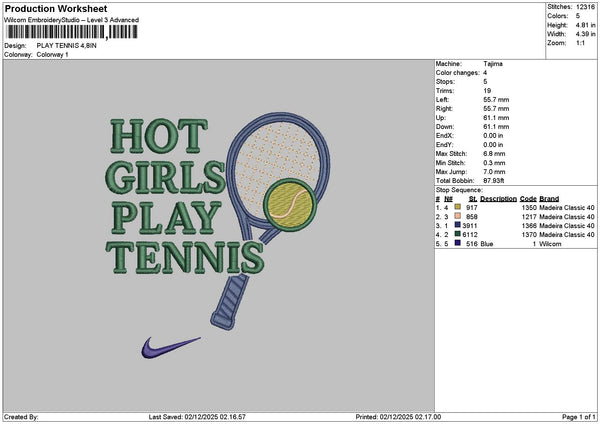The height and width of the screenshot is (424, 600).
Task: Click the 'Brand' column header
Action: coord(549,199)
